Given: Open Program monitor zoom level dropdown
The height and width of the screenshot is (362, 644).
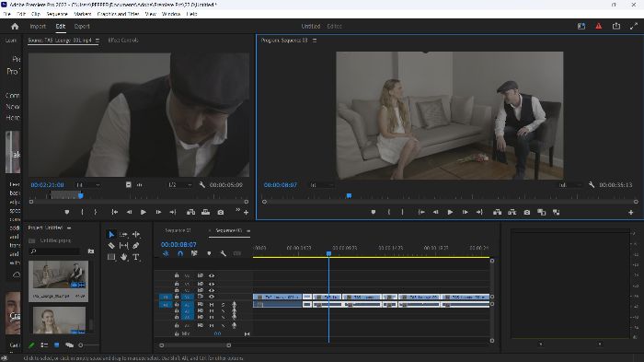Looking at the screenshot, I should point(322,185).
